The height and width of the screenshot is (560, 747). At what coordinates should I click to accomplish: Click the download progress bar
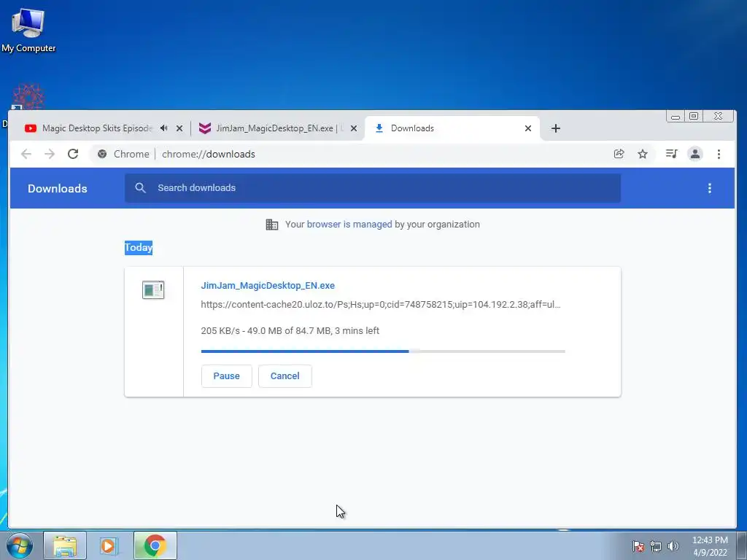coord(383,351)
